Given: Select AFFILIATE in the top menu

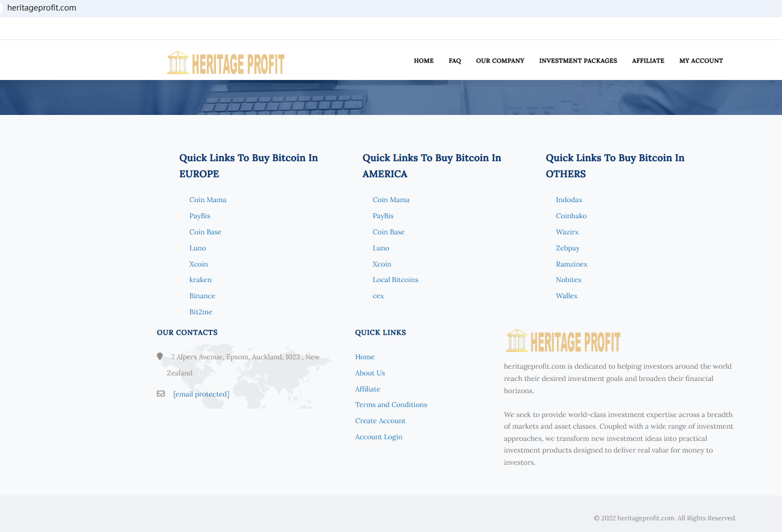Looking at the screenshot, I should (x=648, y=61).
